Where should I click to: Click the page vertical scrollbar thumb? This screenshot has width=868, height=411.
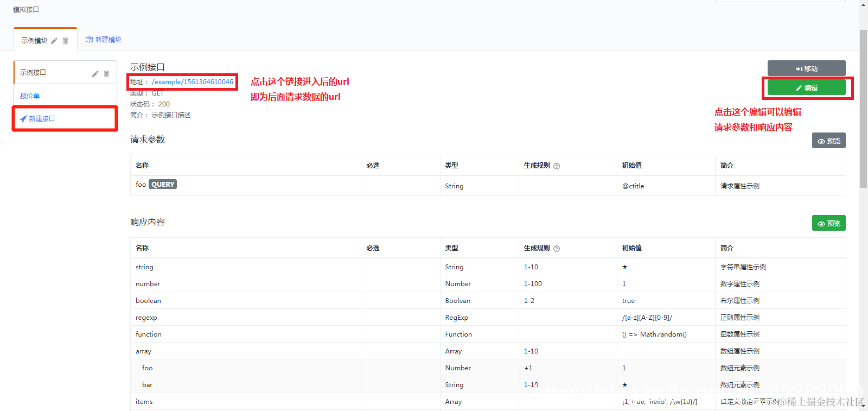(x=863, y=109)
